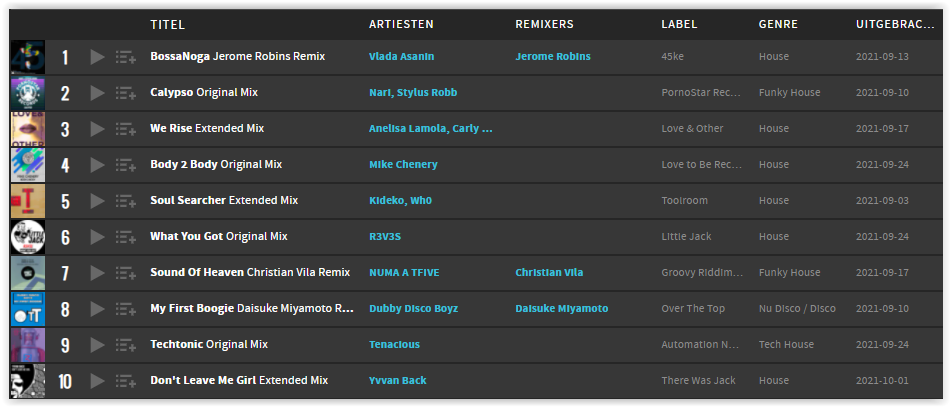951x407 pixels.
Task: Open the Toolroom label link
Action: pos(684,200)
